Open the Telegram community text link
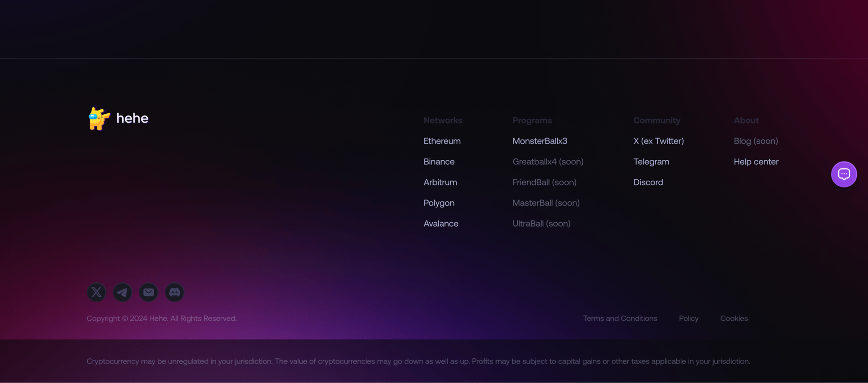Viewport: 868px width, 383px height. [651, 161]
